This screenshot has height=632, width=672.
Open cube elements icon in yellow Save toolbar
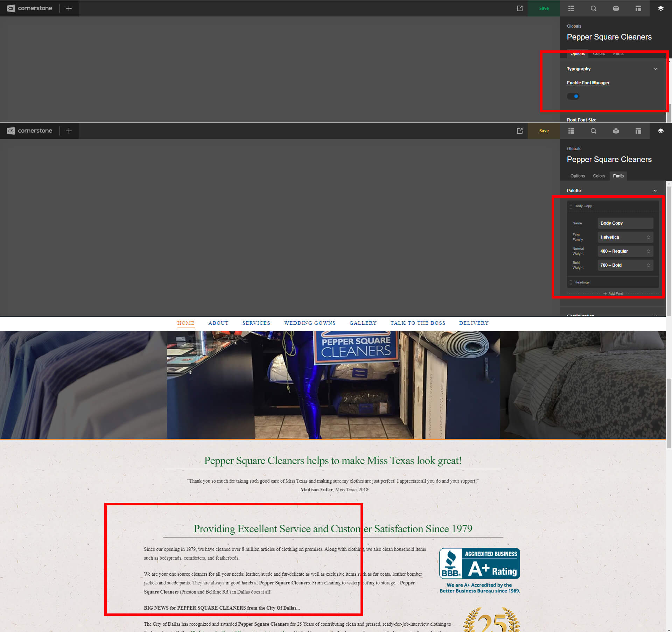coord(616,131)
